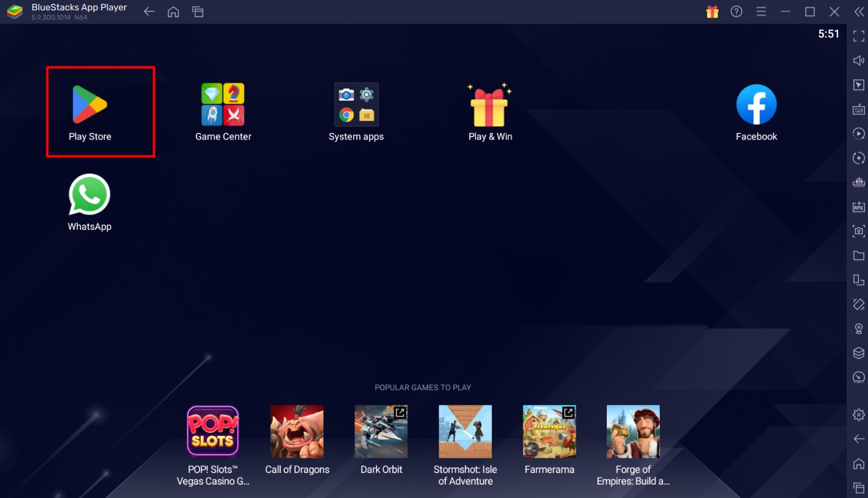Take a screenshot
This screenshot has width=868, height=498.
tap(859, 231)
